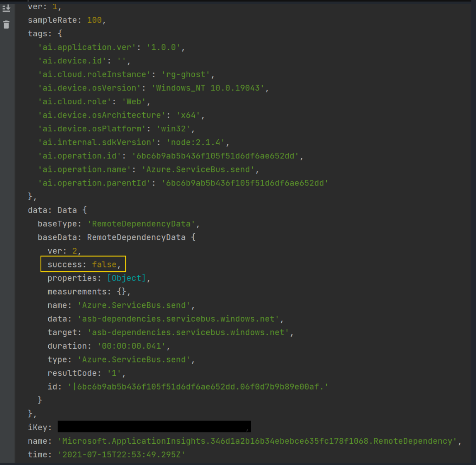Click 'Azure.ServiceBus.send' value of ai.operation.name

(198, 169)
